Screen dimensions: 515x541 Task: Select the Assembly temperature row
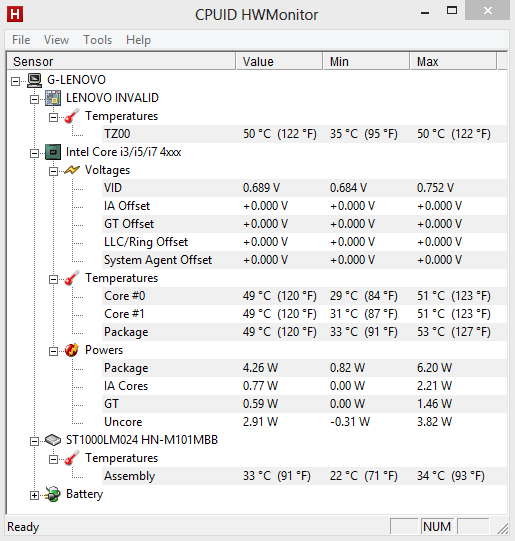[x=305, y=476]
